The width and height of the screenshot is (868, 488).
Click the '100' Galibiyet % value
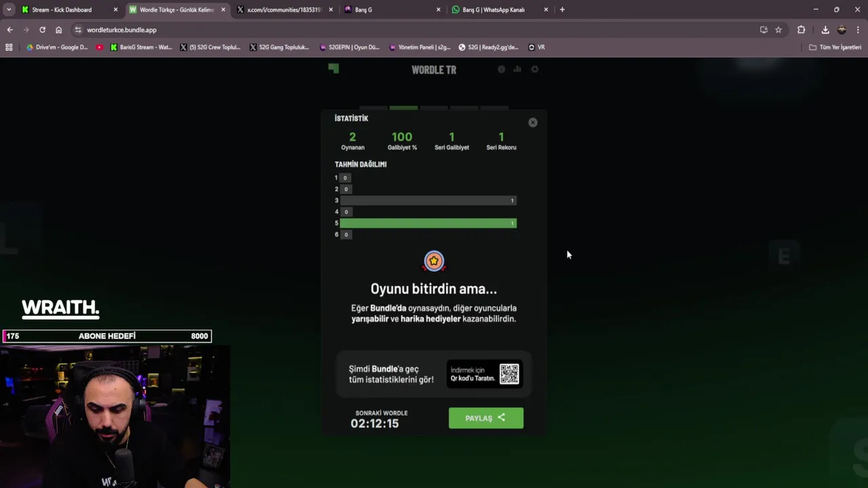[x=402, y=137]
